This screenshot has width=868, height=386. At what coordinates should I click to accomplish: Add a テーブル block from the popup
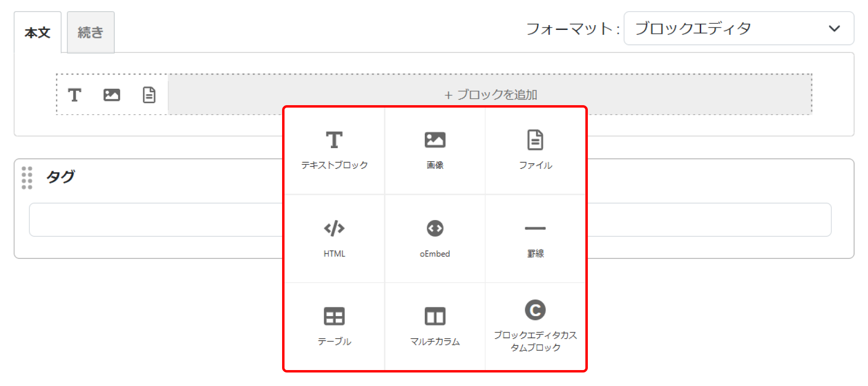tap(334, 326)
